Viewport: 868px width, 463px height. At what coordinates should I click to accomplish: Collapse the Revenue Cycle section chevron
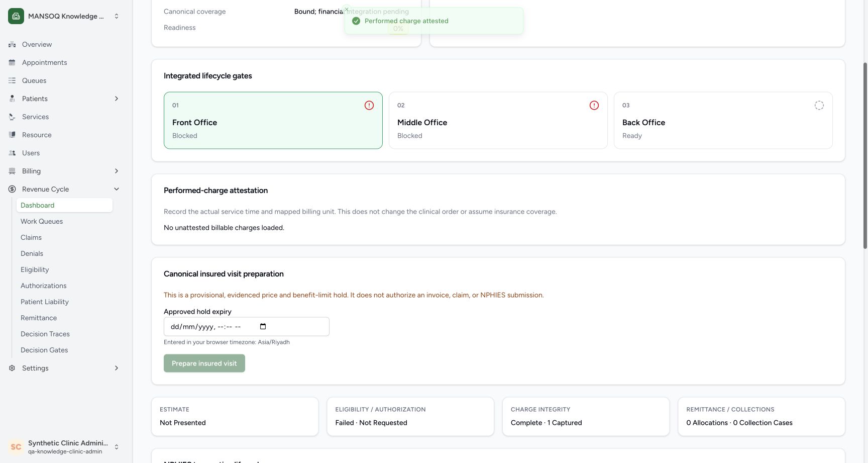tap(117, 189)
